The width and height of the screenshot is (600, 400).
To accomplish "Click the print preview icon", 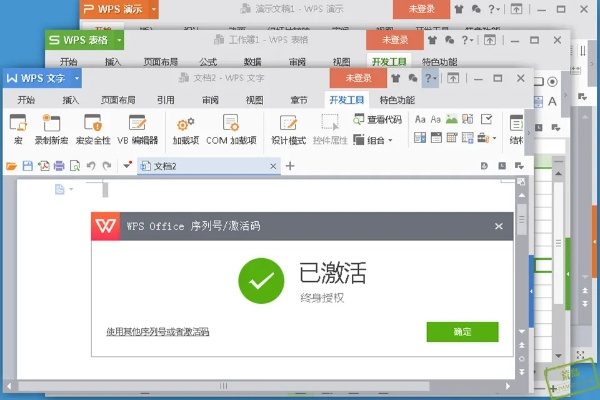I will (x=75, y=166).
